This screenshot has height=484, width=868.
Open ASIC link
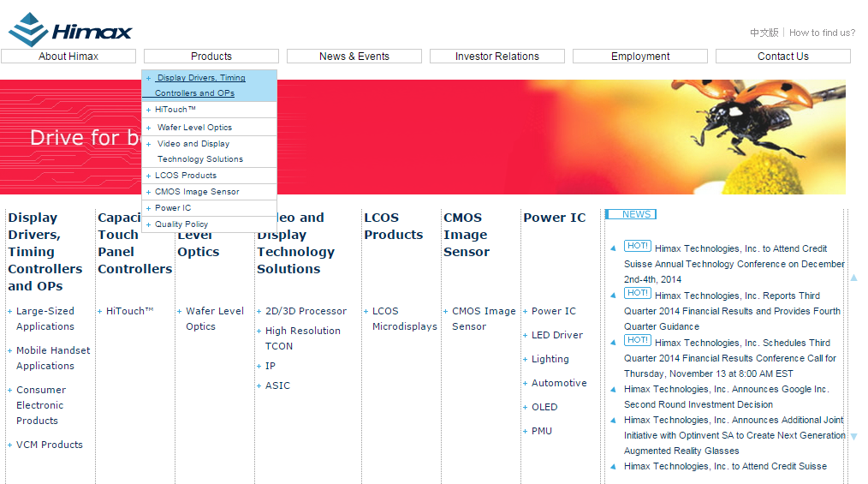pyautogui.click(x=277, y=385)
